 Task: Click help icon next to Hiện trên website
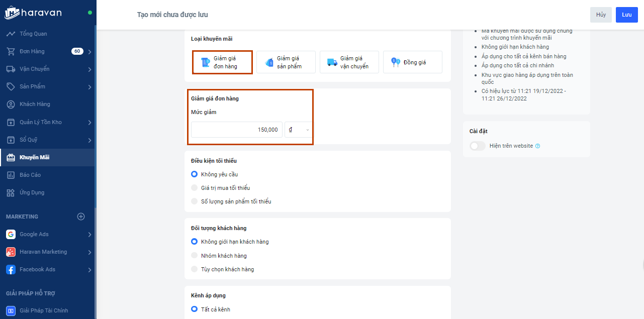click(x=538, y=146)
